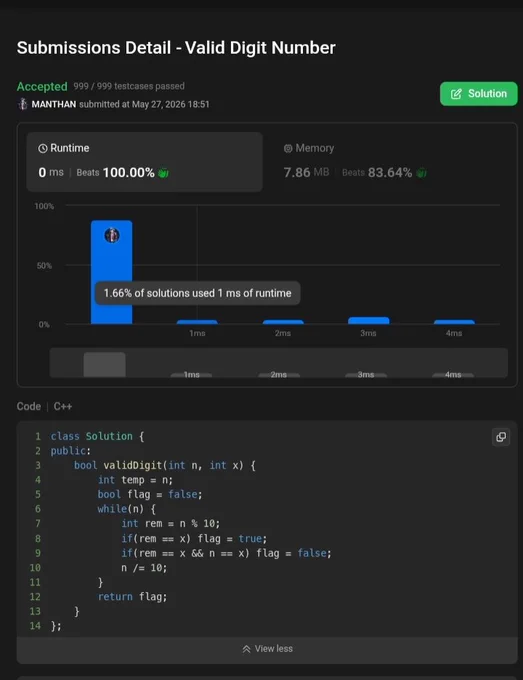Screen dimensions: 523x680
Task: Click the MANTHAN username link
Action: click(54, 104)
